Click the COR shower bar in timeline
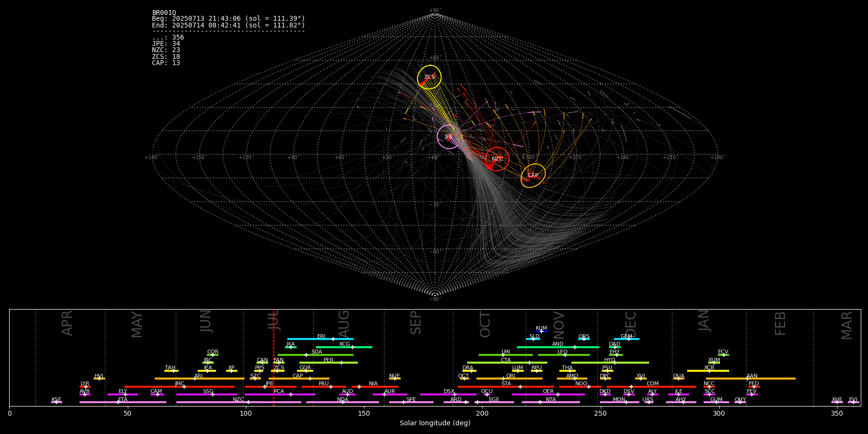This screenshot has width=868, height=434. [213, 355]
